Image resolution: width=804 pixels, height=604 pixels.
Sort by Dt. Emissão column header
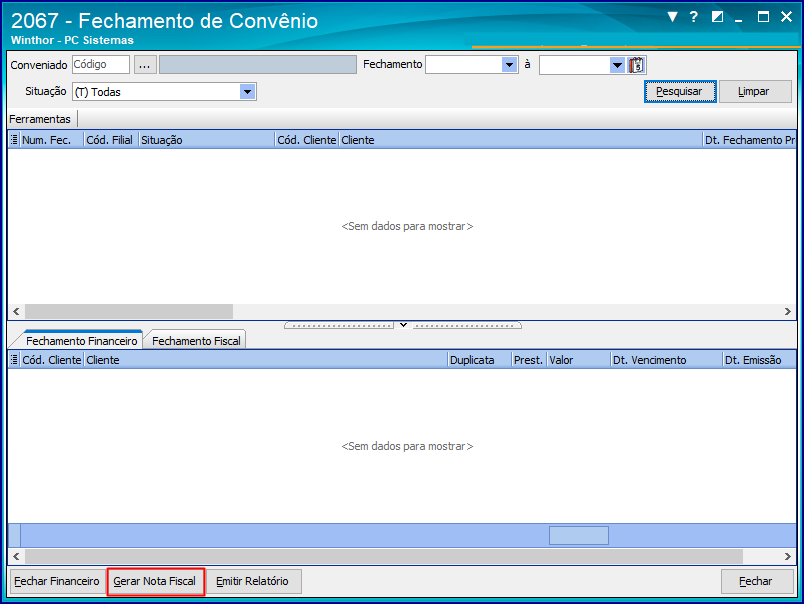[759, 360]
